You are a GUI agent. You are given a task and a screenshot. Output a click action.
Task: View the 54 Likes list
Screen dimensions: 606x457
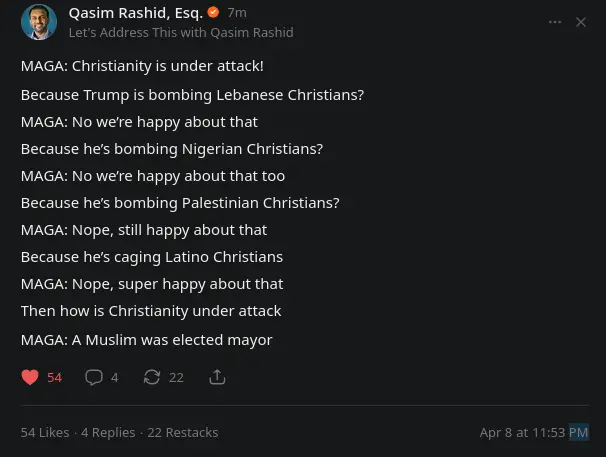point(45,432)
